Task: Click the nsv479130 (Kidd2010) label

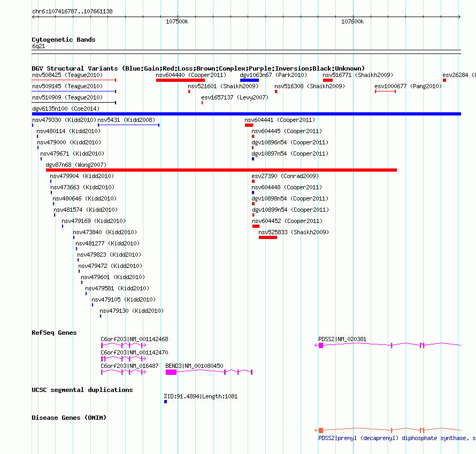Action: pos(132,311)
